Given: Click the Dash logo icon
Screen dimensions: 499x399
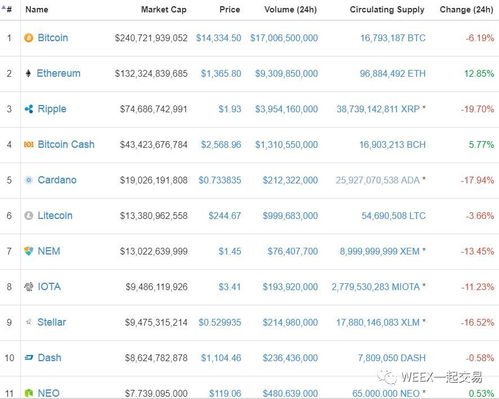Looking at the screenshot, I should [29, 358].
